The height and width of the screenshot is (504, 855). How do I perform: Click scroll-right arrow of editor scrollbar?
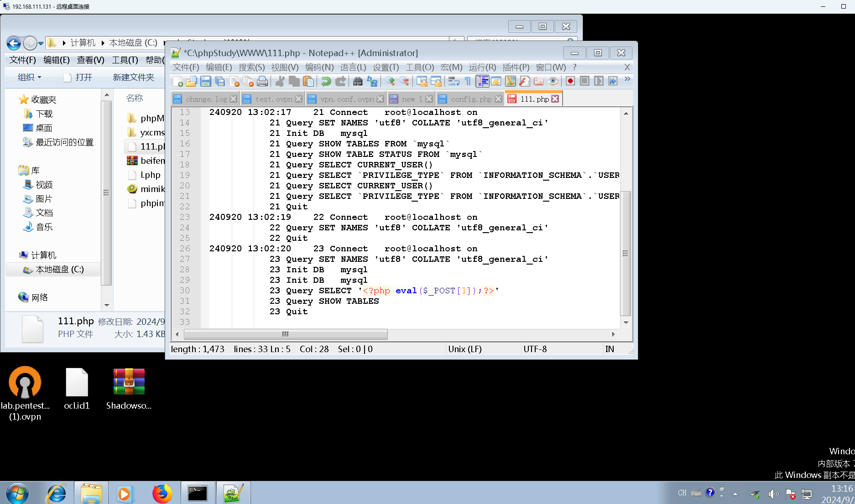pyautogui.click(x=613, y=334)
